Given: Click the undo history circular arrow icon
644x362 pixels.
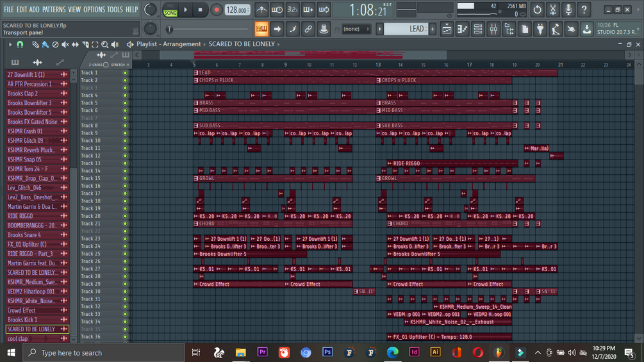Looking at the screenshot, I should tap(537, 10).
